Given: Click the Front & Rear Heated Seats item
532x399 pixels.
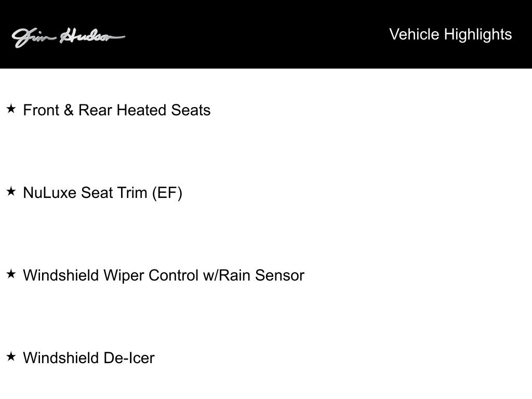Looking at the screenshot, I should tap(117, 110).
